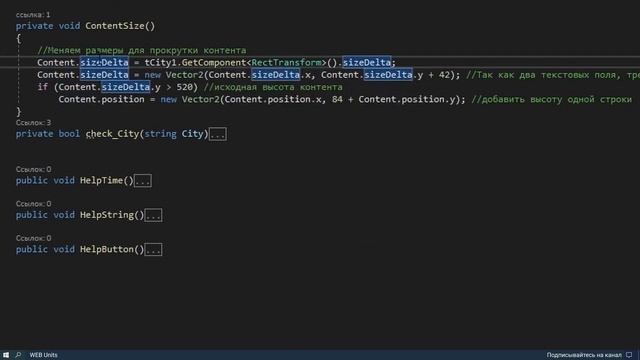Expand the collapsed HelpString method body
Image resolution: width=640 pixels, height=360 pixels.
[153, 216]
